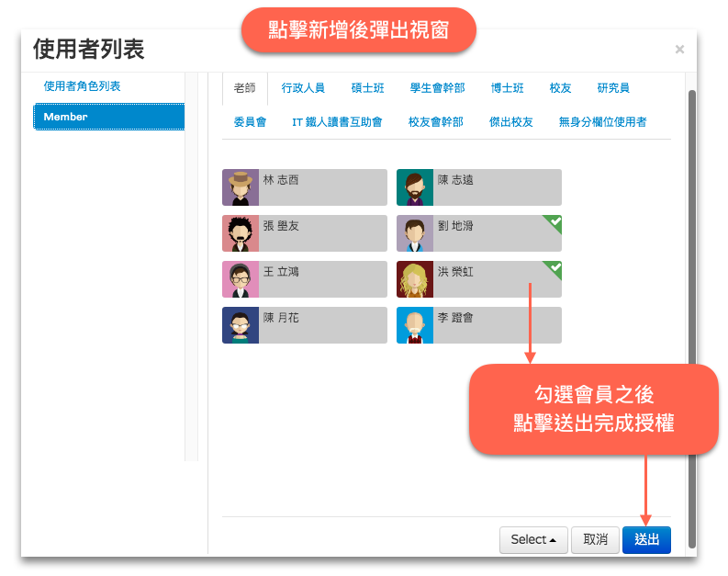Switch to the 行政人員 tab

303,88
